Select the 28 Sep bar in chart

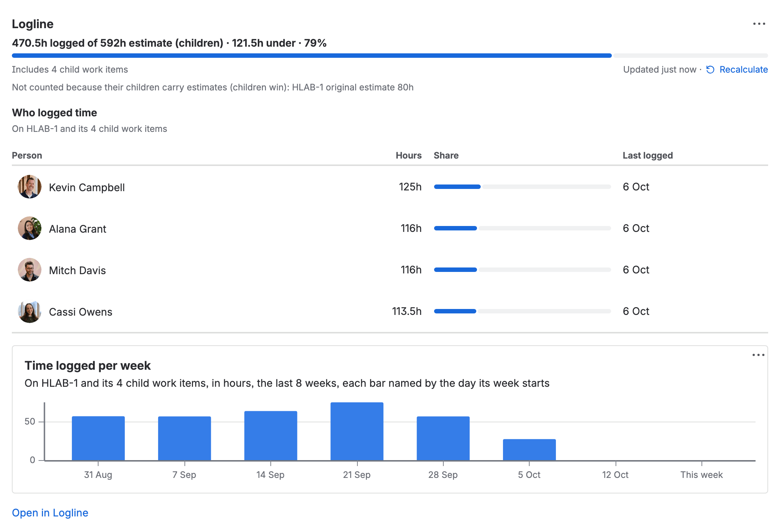click(x=443, y=438)
